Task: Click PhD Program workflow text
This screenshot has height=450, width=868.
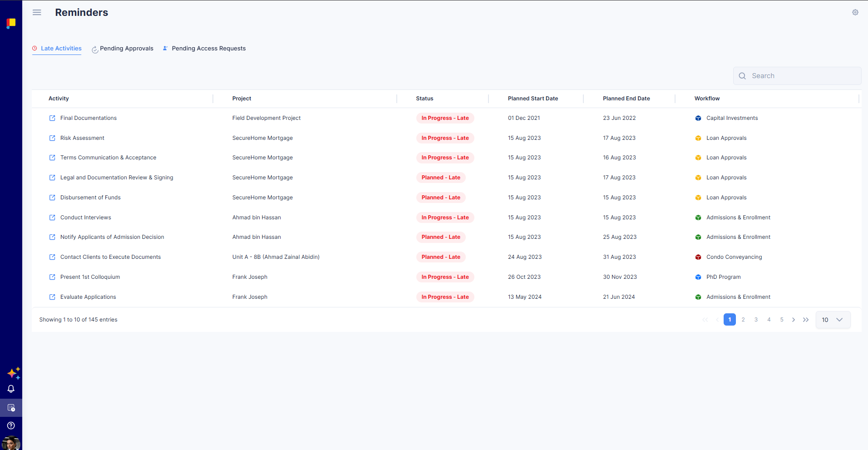Action: click(x=723, y=277)
